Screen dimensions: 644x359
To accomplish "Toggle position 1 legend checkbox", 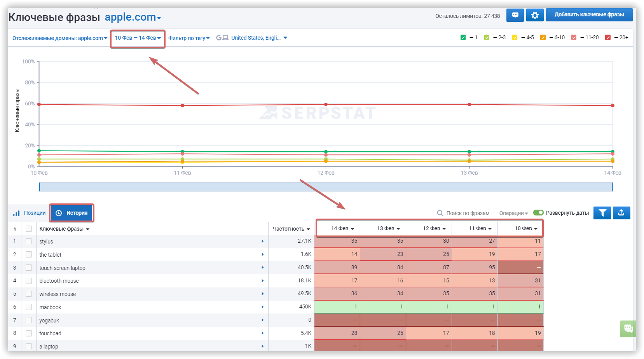I will (x=463, y=37).
